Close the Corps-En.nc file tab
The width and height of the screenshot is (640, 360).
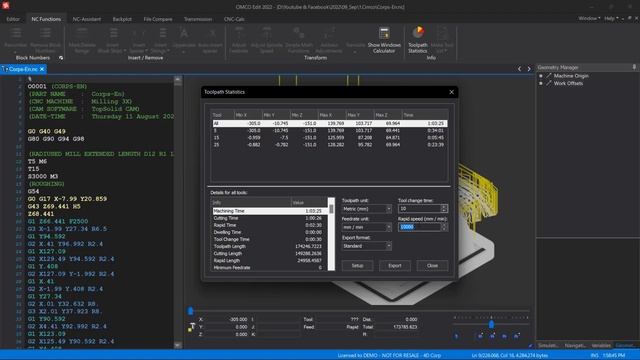(x=42, y=69)
